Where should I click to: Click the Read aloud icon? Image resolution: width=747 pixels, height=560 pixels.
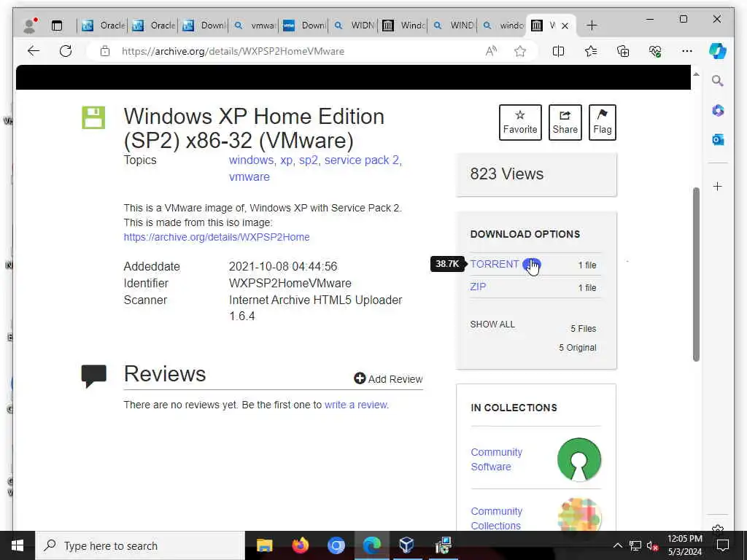[491, 51]
